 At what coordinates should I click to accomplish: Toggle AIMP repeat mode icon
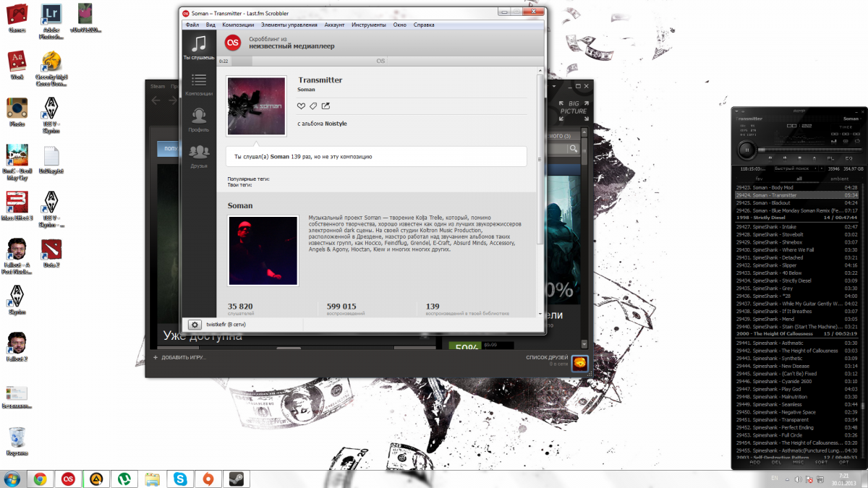(x=857, y=141)
